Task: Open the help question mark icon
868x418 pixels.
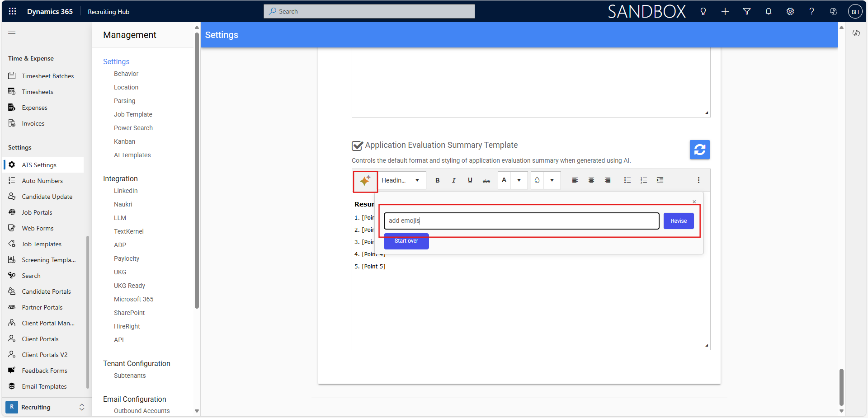Action: tap(811, 11)
